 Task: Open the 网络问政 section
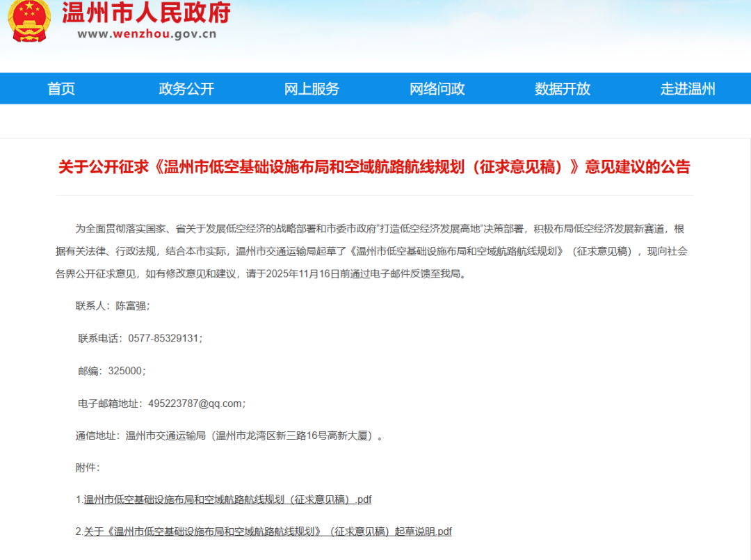(437, 89)
